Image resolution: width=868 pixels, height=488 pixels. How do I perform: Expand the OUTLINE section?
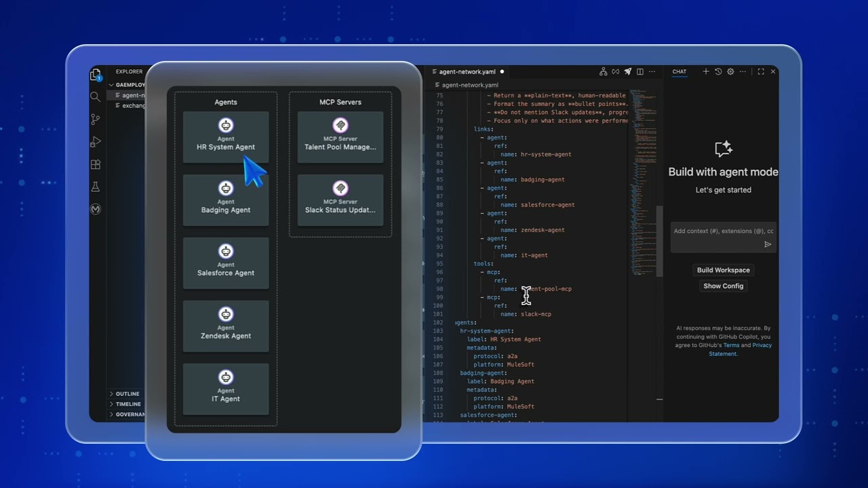pyautogui.click(x=127, y=394)
